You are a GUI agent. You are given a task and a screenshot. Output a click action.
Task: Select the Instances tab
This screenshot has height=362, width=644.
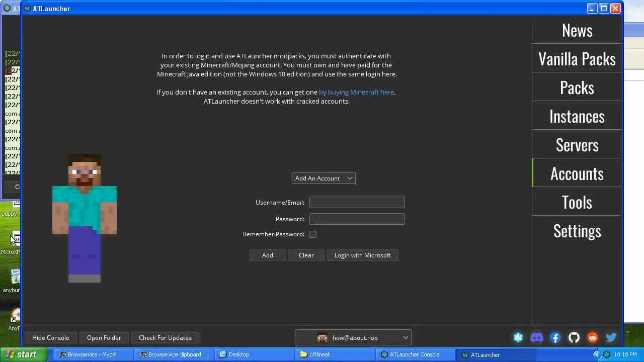pyautogui.click(x=577, y=116)
